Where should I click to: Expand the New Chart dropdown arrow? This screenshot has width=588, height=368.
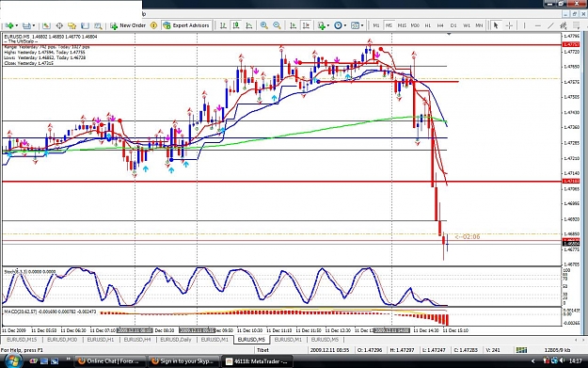point(17,25)
